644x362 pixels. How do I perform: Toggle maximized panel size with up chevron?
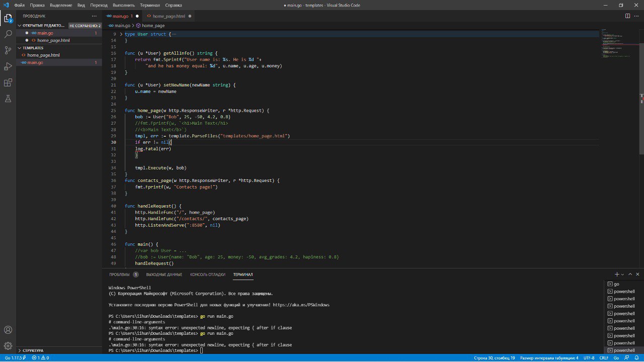630,275
